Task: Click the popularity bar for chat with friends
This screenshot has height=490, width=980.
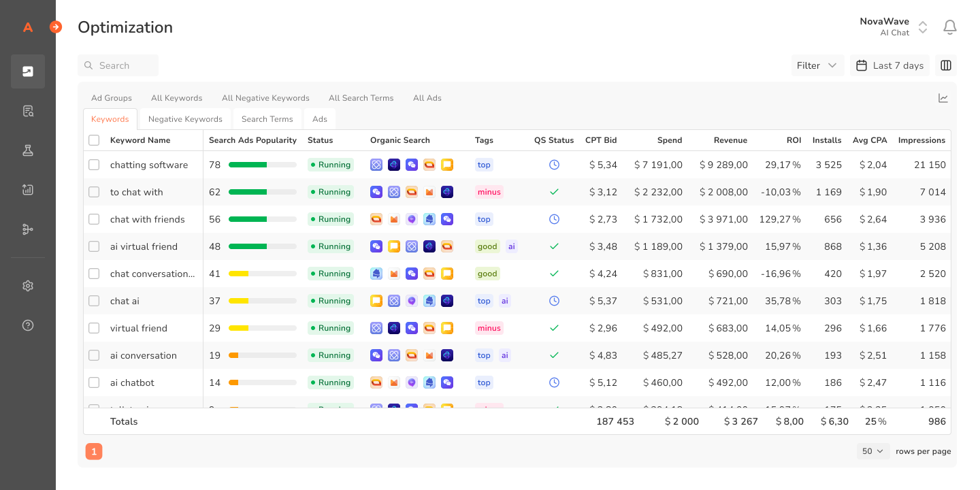Action: pyautogui.click(x=262, y=219)
